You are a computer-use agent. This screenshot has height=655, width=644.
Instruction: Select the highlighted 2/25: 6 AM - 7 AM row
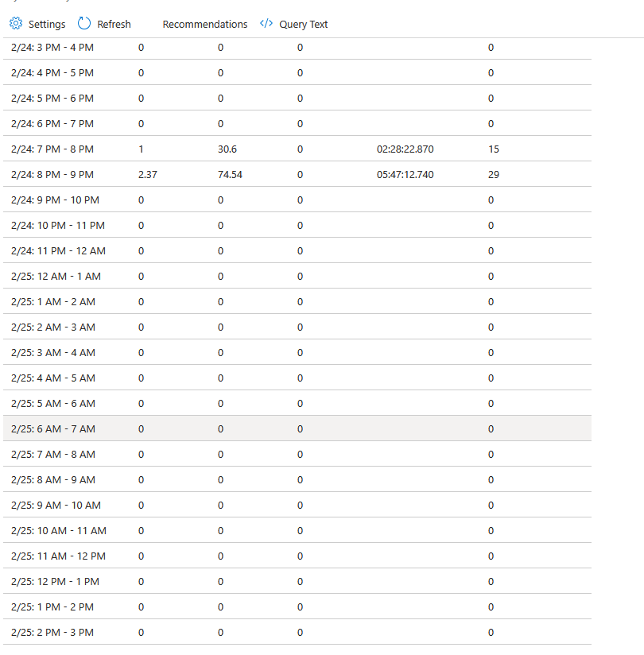[297, 428]
